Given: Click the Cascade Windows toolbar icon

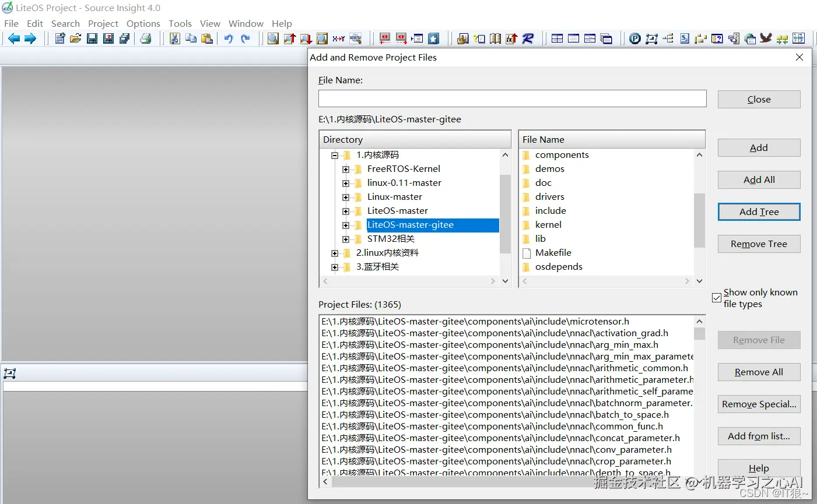Looking at the screenshot, I should [606, 38].
